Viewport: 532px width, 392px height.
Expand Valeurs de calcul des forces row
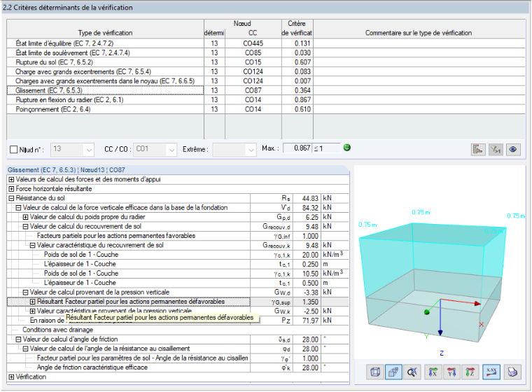11,179
